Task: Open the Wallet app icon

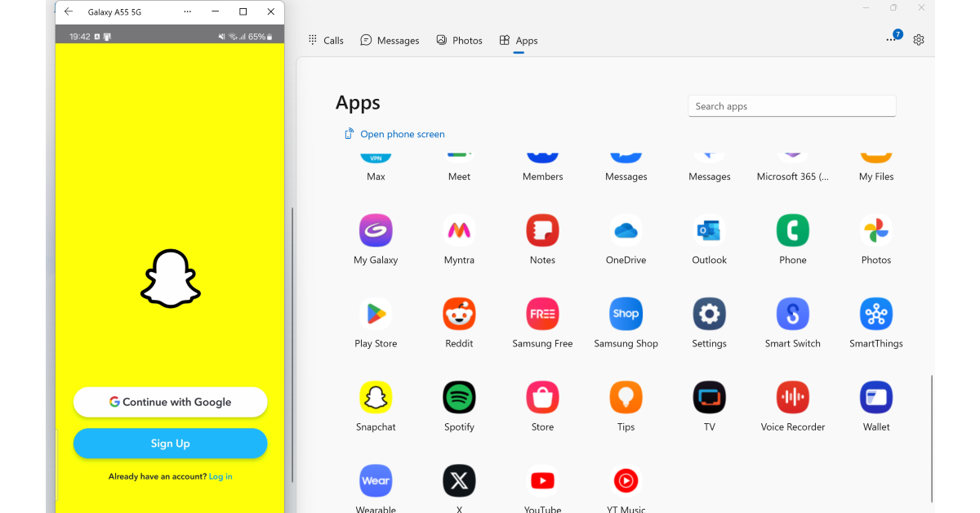Action: [x=875, y=397]
